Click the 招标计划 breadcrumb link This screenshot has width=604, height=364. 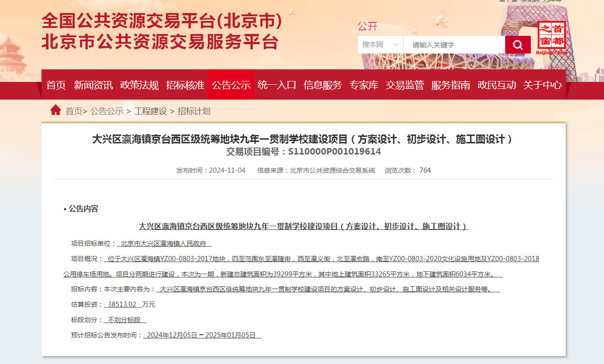point(194,111)
